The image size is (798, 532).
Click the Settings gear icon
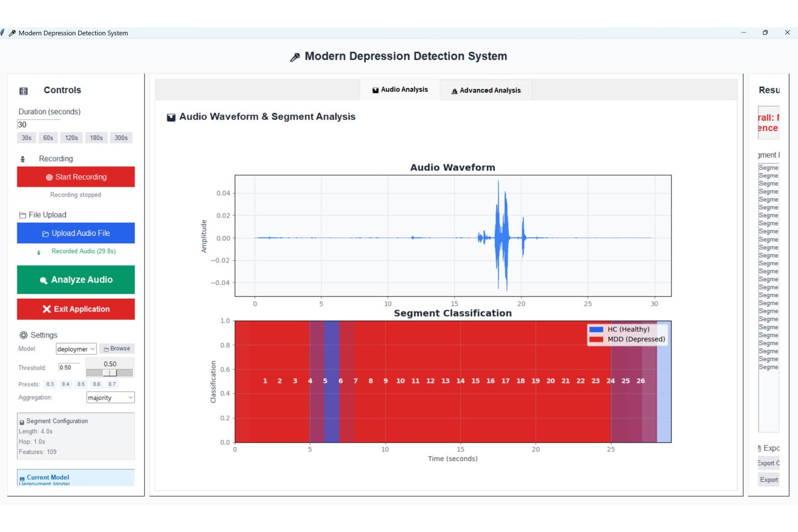[23, 335]
